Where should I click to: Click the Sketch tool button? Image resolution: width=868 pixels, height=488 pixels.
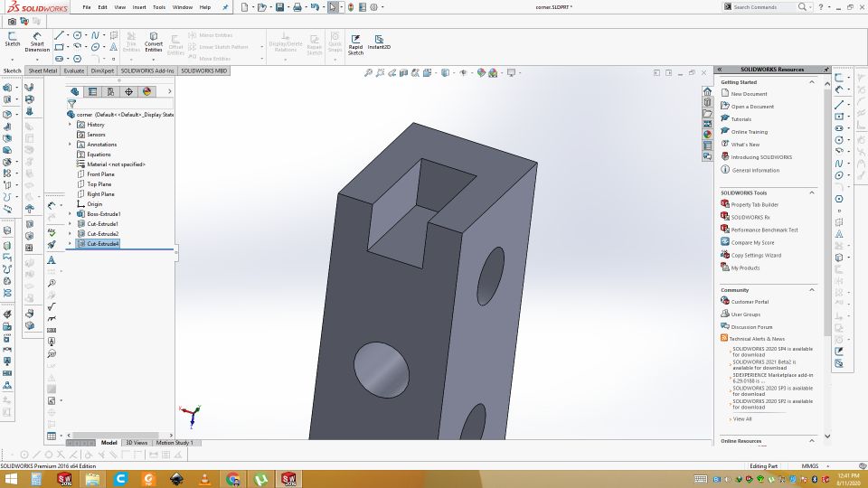(12, 39)
